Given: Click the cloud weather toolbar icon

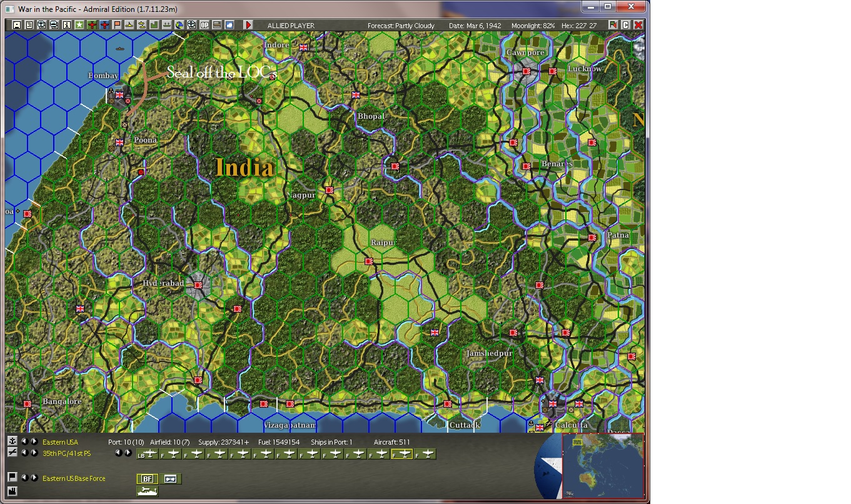Looking at the screenshot, I should pyautogui.click(x=229, y=25).
